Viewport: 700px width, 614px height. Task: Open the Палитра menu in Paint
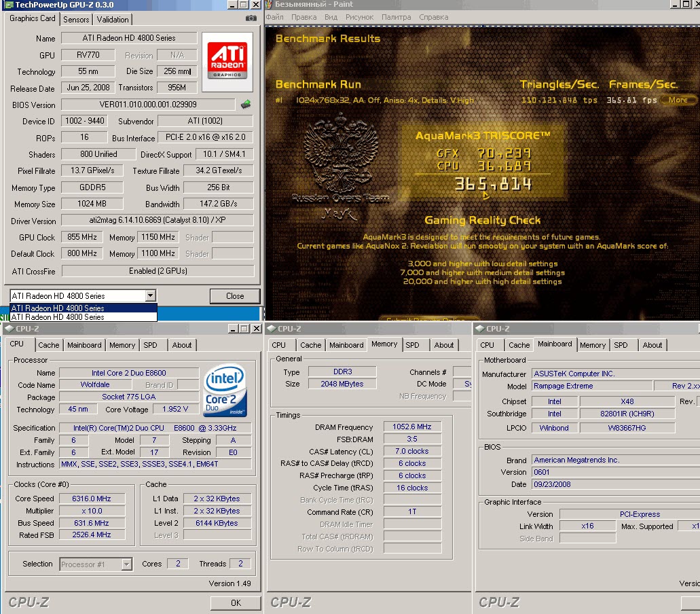click(x=396, y=17)
